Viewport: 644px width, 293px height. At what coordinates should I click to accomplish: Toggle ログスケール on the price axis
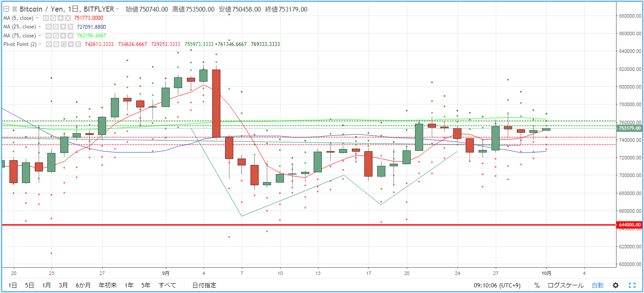(565, 285)
